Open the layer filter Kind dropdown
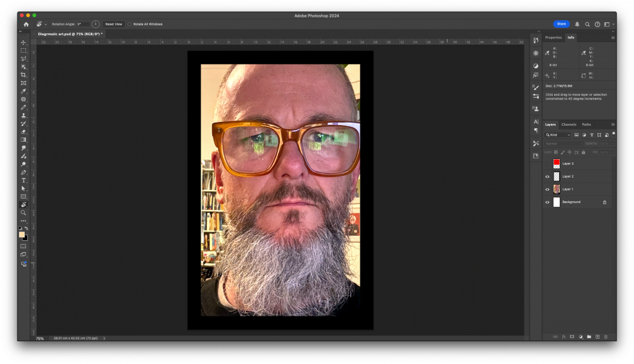The height and width of the screenshot is (364, 634). click(x=558, y=134)
